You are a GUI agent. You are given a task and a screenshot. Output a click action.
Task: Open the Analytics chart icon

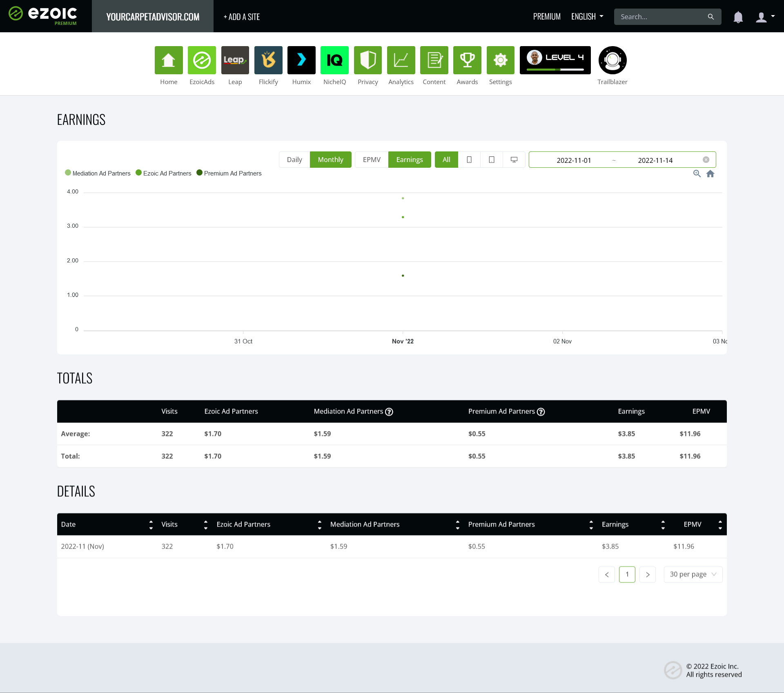point(401,60)
